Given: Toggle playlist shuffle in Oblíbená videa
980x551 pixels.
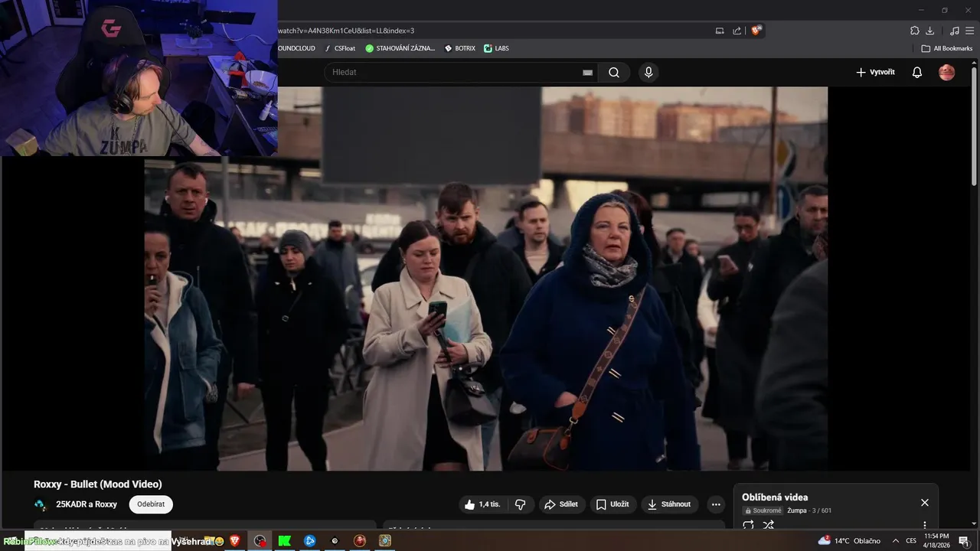Looking at the screenshot, I should point(769,525).
